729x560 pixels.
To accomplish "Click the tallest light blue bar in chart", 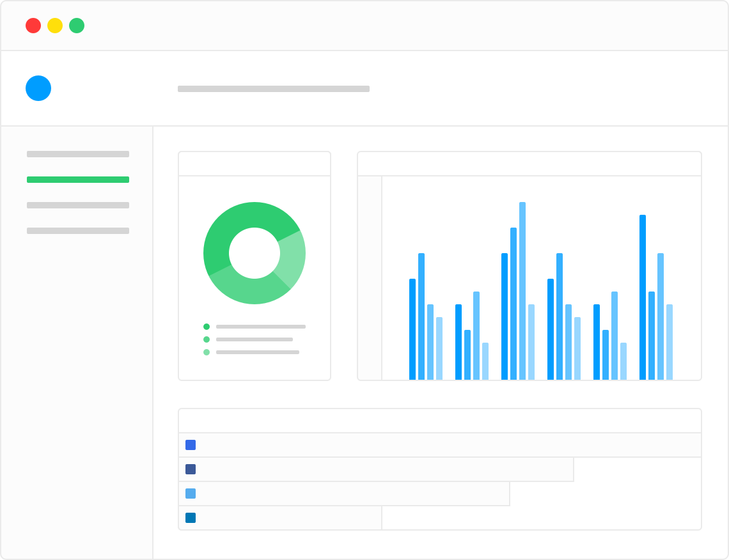I will (x=522, y=291).
